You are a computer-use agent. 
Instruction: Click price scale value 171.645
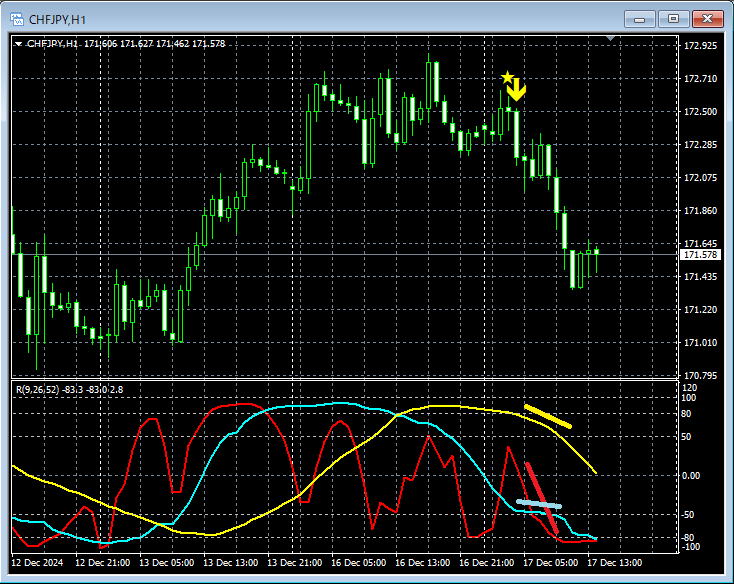[x=700, y=243]
